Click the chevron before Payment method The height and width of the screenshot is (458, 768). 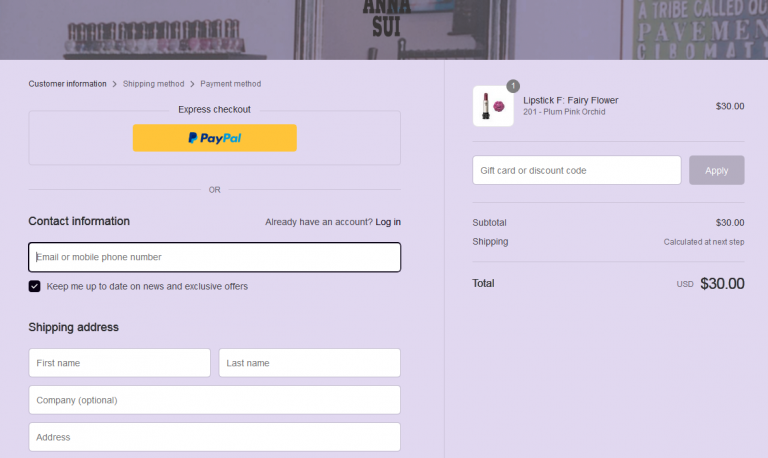click(x=192, y=84)
